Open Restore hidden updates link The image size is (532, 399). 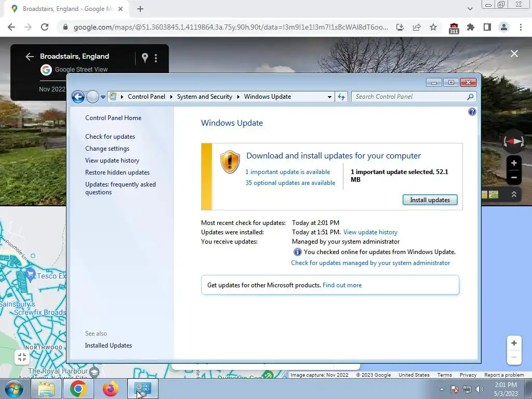117,172
